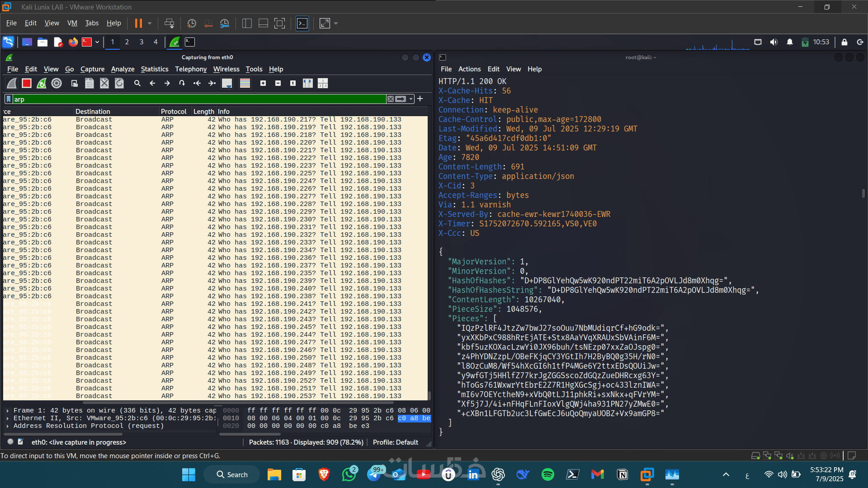Screen dimensions: 868x488
Task: Open the display filter history dropdown
Action: point(411,99)
